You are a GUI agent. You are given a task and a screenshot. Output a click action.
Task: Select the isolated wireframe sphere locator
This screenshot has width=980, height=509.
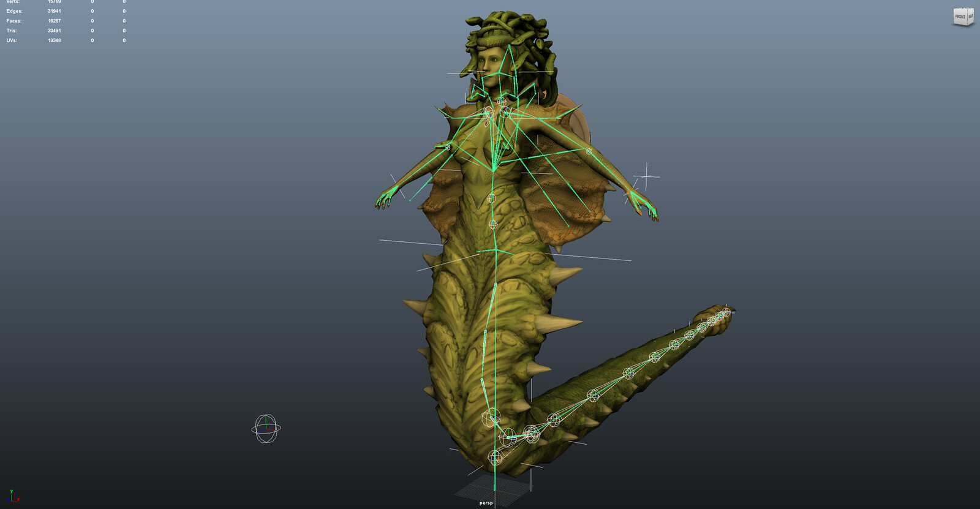point(266,429)
